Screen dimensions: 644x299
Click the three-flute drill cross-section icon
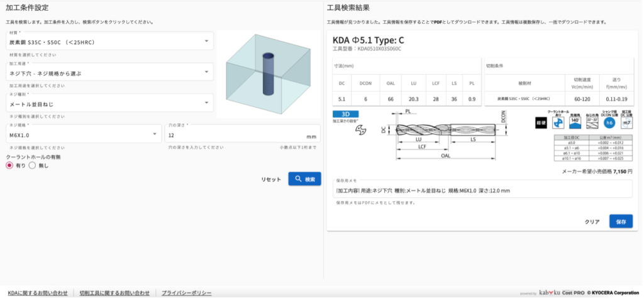point(360,130)
